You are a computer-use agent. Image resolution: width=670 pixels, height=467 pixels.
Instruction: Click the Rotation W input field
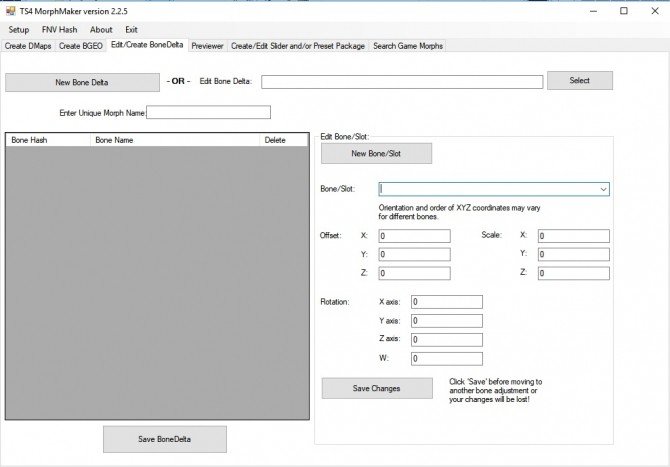point(446,358)
